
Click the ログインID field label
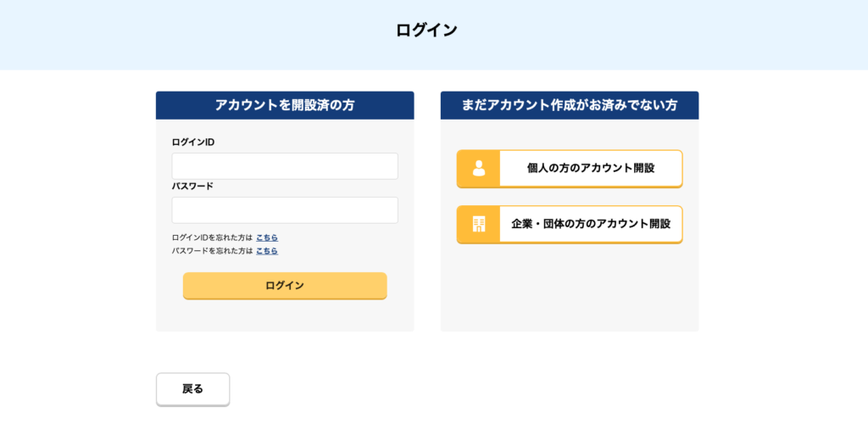coord(192,142)
